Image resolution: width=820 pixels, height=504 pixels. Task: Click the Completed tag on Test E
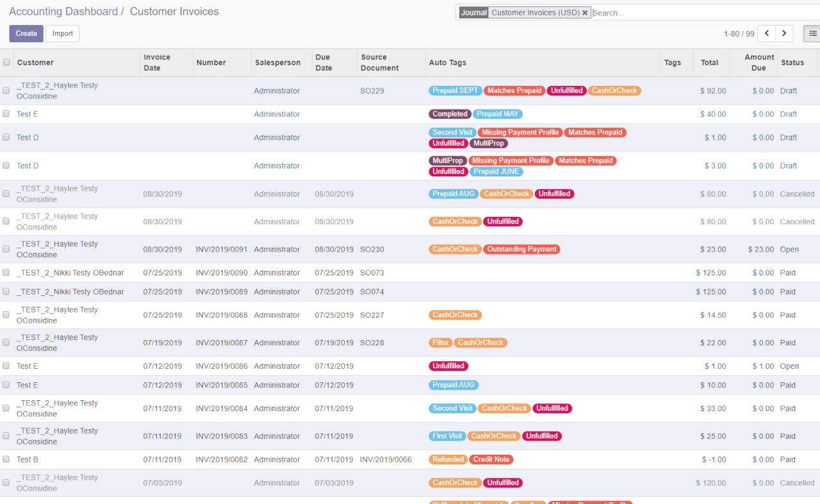450,114
